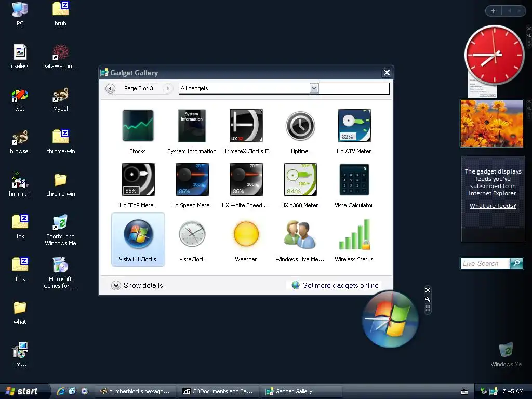The height and width of the screenshot is (399, 532).
Task: Expand Show details chevron
Action: tap(116, 286)
